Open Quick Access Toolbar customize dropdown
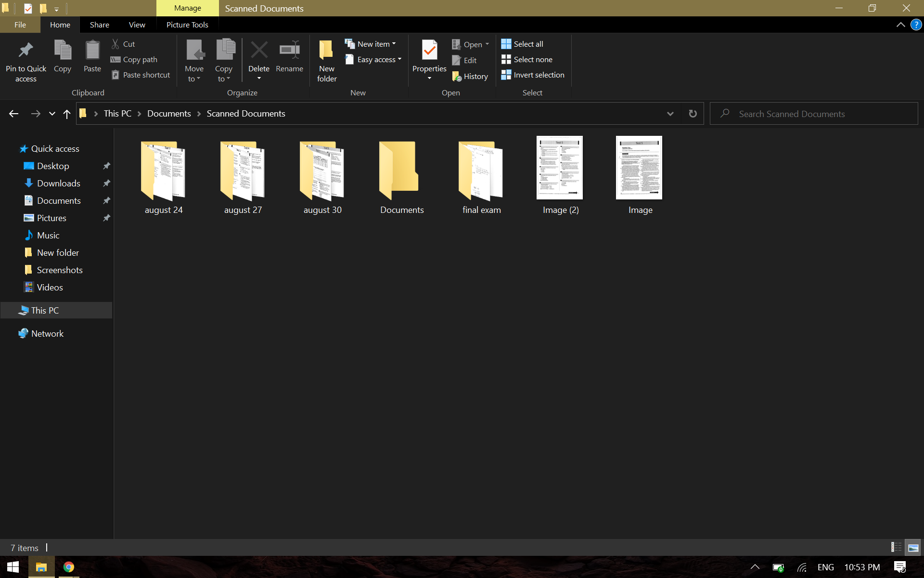The height and width of the screenshot is (578, 924). (x=56, y=9)
